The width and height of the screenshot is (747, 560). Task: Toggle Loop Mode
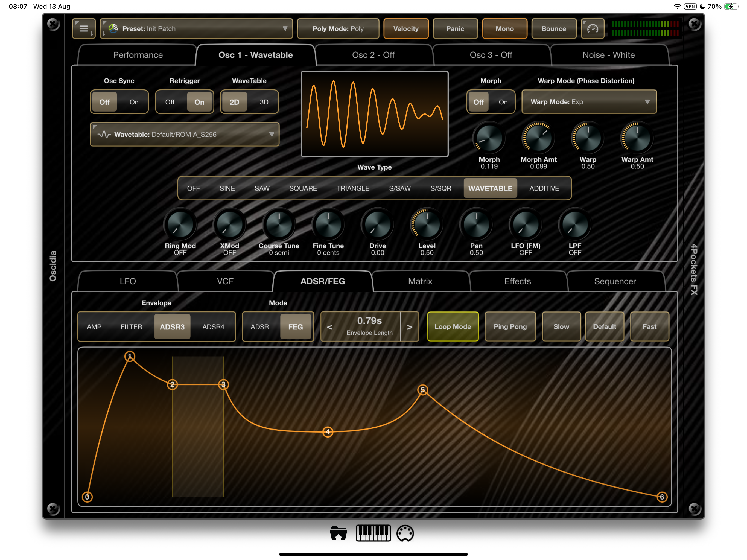coord(453,326)
